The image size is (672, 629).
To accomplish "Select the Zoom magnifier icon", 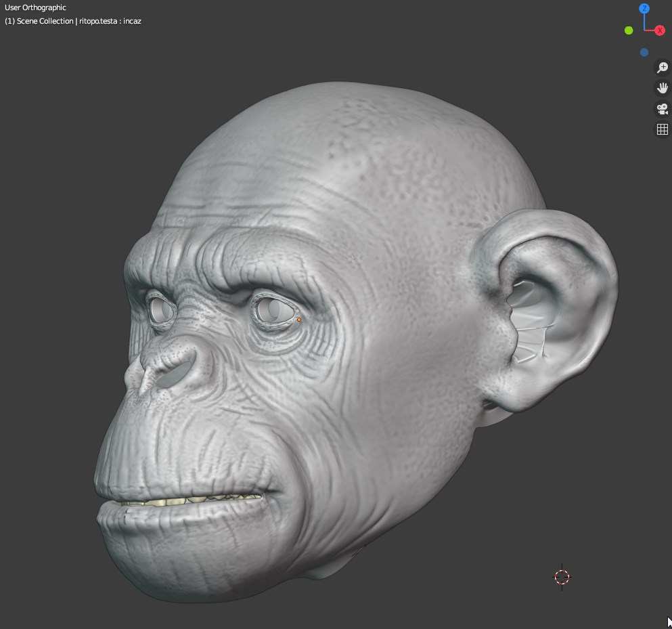I will (x=663, y=67).
